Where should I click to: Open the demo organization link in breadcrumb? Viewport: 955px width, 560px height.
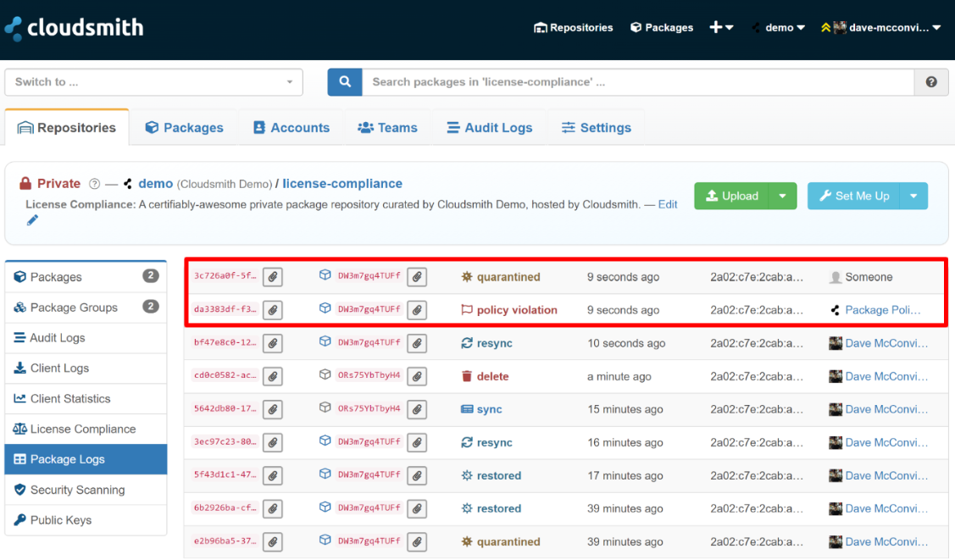(x=155, y=184)
